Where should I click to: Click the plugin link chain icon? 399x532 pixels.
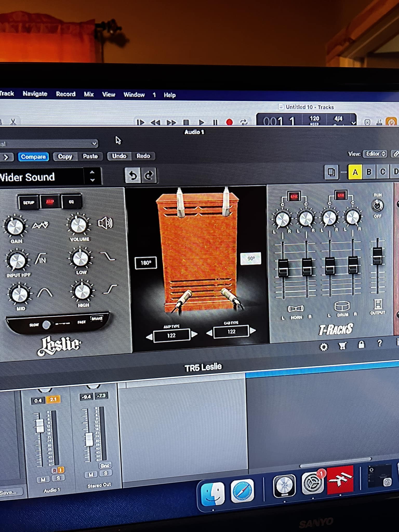(x=396, y=154)
